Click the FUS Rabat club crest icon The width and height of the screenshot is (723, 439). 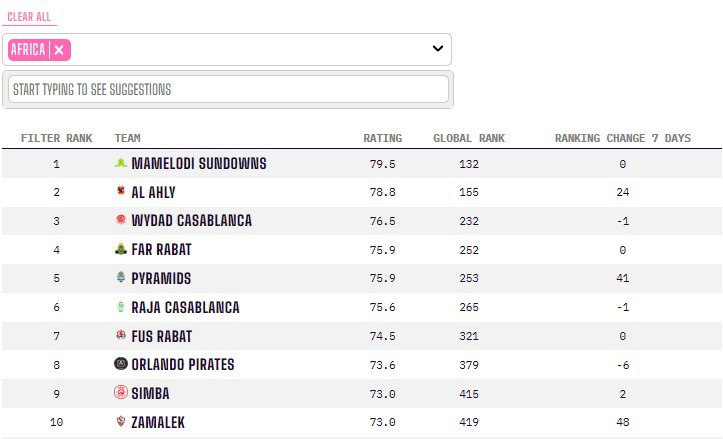tap(121, 336)
